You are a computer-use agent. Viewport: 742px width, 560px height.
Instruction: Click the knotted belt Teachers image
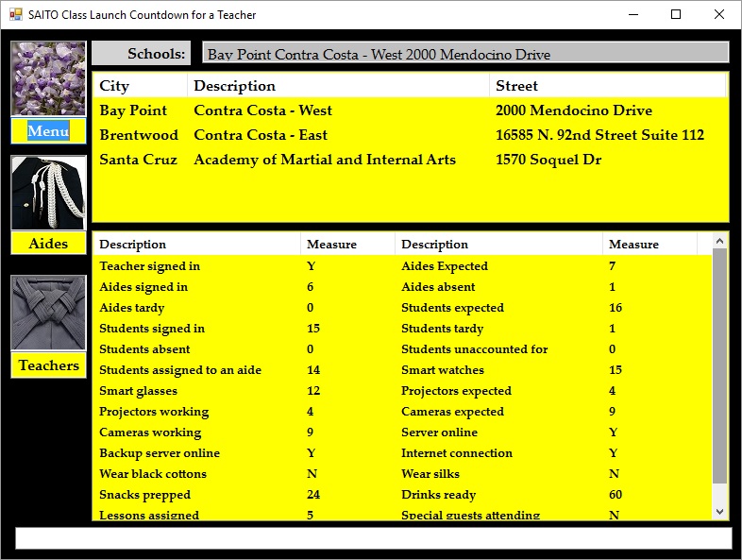coord(48,313)
